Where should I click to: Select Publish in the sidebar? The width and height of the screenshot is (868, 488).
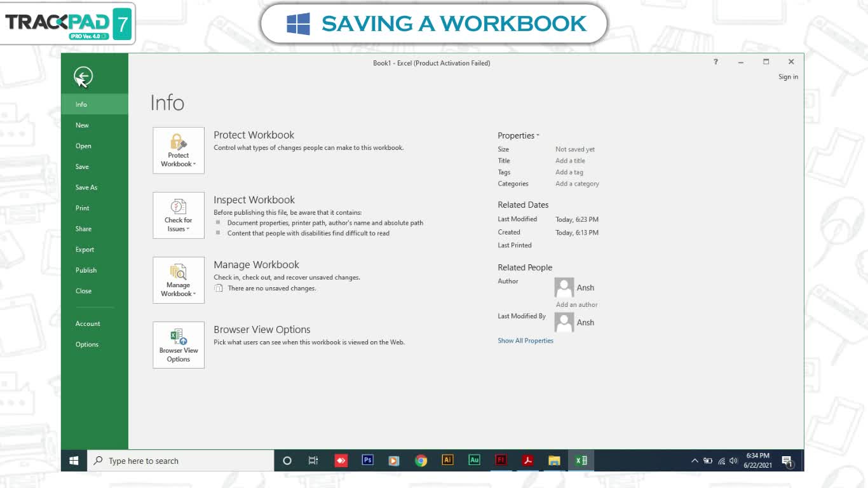point(95,270)
